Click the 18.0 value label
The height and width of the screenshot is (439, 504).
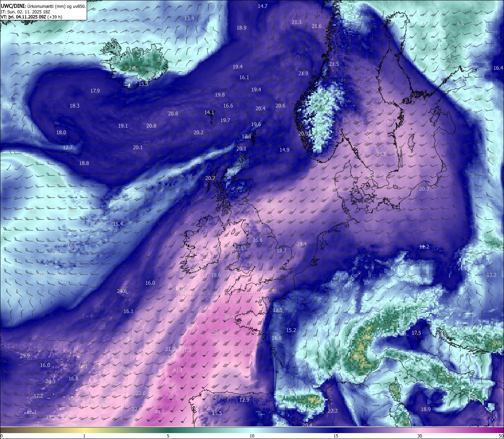tap(61, 132)
